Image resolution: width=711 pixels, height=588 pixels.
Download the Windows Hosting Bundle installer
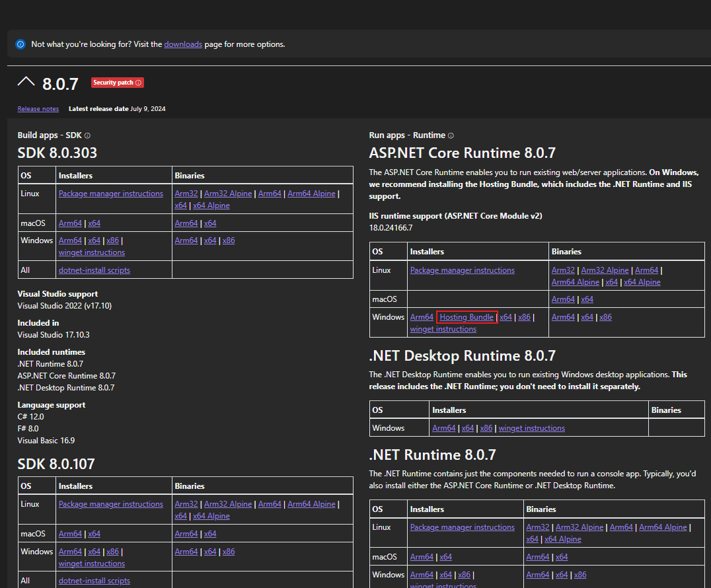467,317
